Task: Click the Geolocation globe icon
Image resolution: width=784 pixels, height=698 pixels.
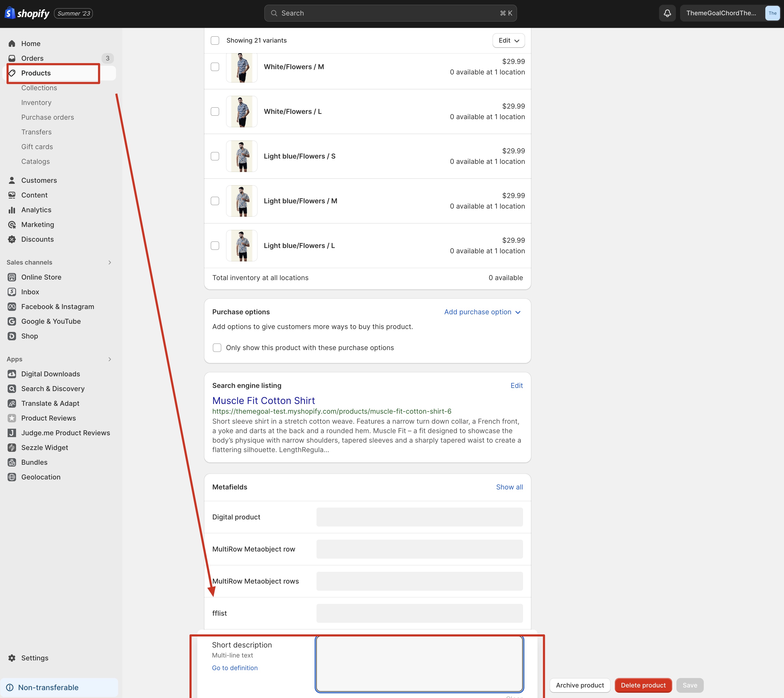Action: tap(12, 477)
